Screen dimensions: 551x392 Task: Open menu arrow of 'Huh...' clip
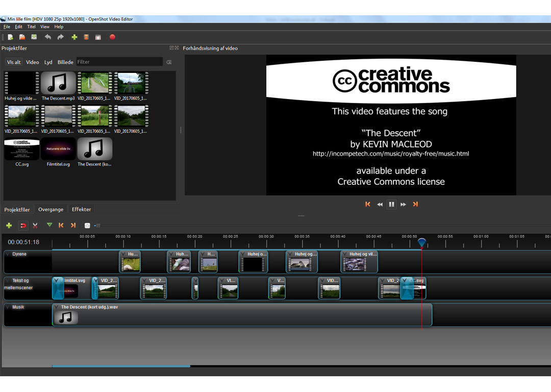pyautogui.click(x=171, y=254)
